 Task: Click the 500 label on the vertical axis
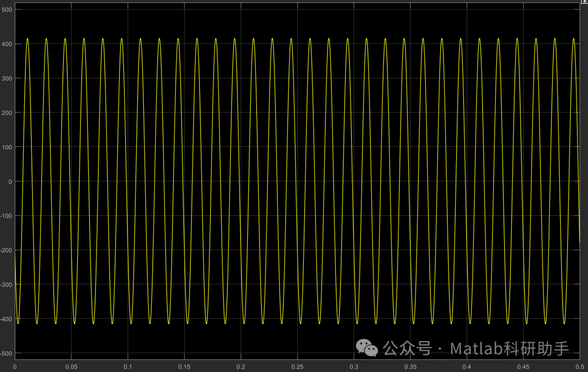[x=7, y=10]
